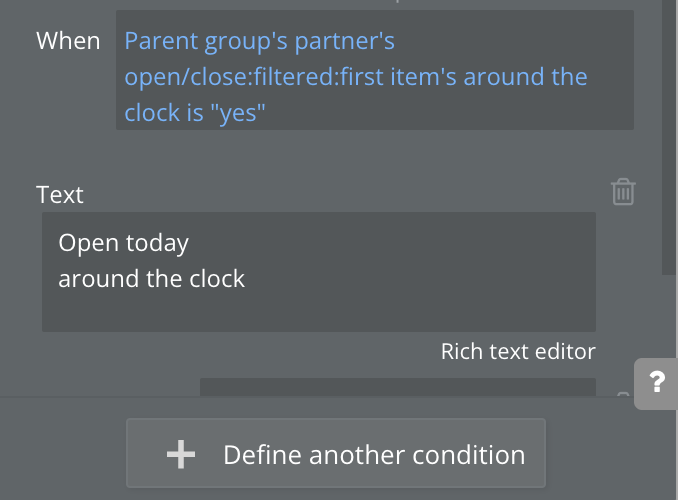Open the Rich text editor link

click(518, 351)
